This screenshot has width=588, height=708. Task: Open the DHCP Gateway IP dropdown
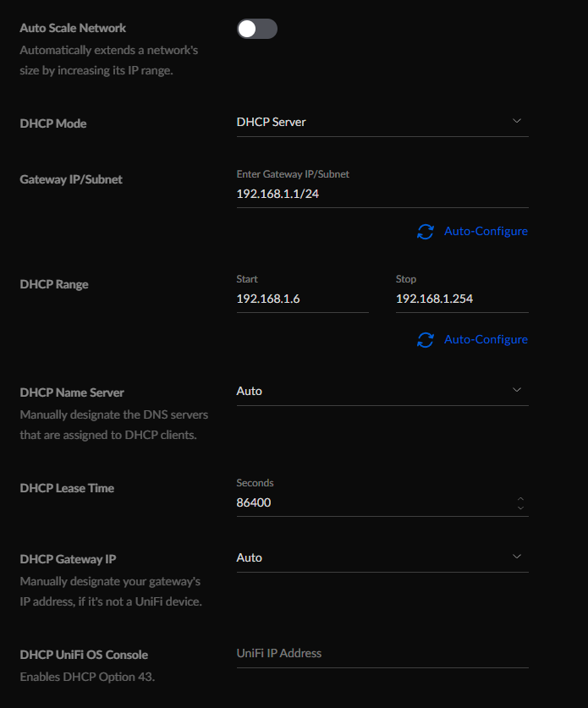(382, 558)
